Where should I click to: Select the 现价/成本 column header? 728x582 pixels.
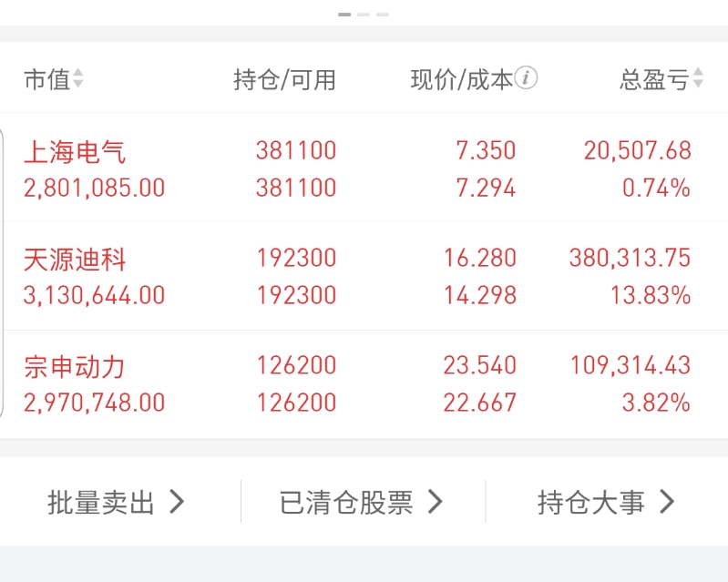[x=462, y=79]
